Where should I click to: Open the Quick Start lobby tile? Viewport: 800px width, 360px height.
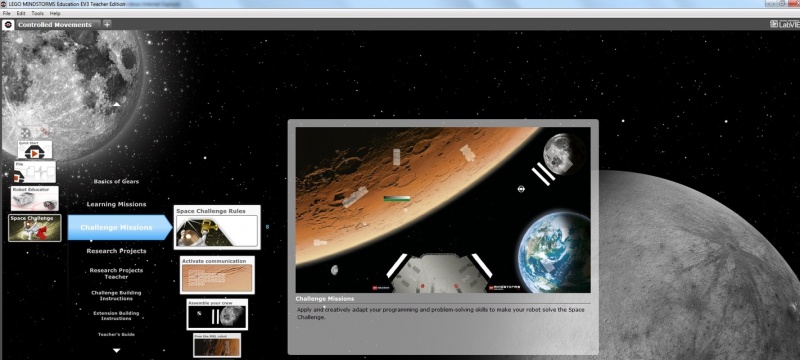35,150
